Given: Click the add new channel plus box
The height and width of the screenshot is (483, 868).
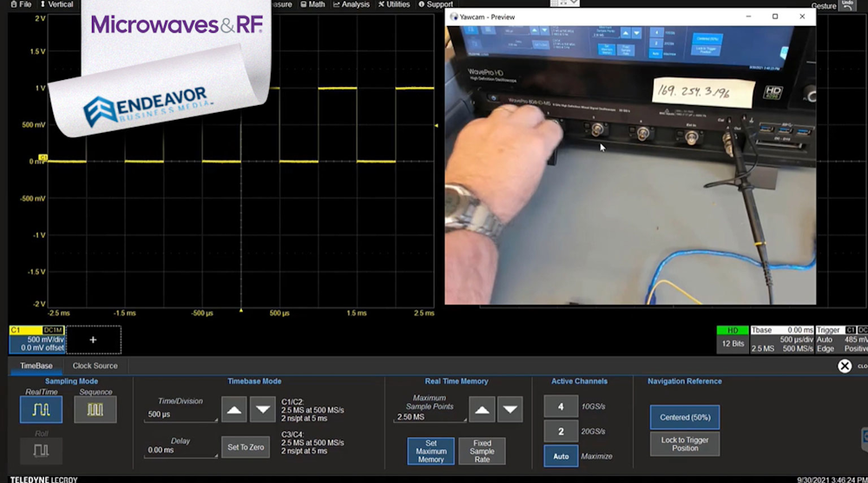Looking at the screenshot, I should click(x=93, y=340).
